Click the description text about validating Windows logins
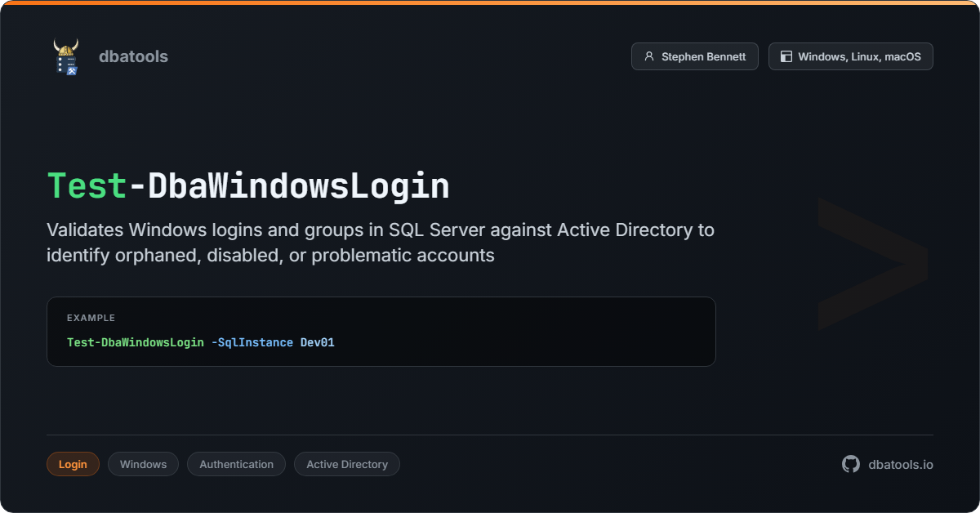Viewport: 980px width, 513px height. (x=381, y=243)
